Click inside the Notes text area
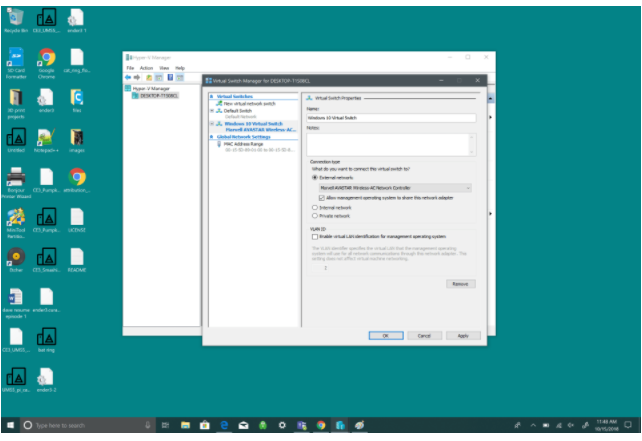The image size is (642, 441). click(x=387, y=144)
